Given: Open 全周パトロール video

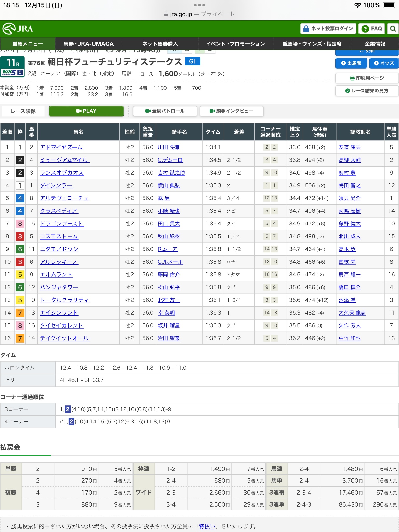Looking at the screenshot, I should (x=165, y=111).
